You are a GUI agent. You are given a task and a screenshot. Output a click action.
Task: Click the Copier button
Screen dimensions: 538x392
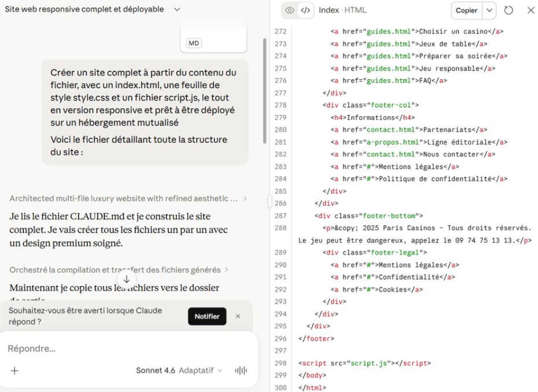click(466, 10)
